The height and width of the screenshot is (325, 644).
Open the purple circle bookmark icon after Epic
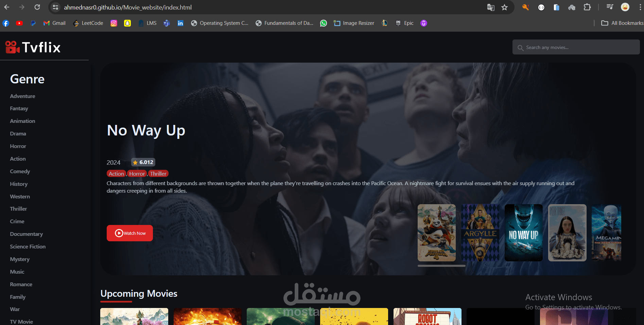point(424,23)
